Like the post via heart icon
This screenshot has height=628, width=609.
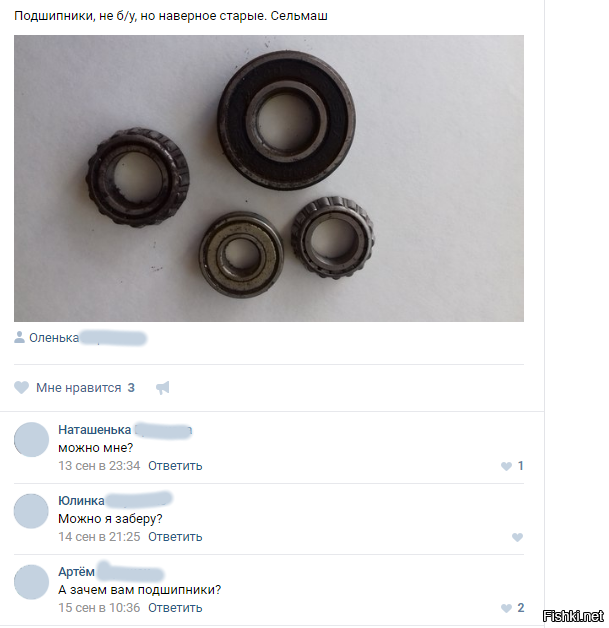click(21, 388)
